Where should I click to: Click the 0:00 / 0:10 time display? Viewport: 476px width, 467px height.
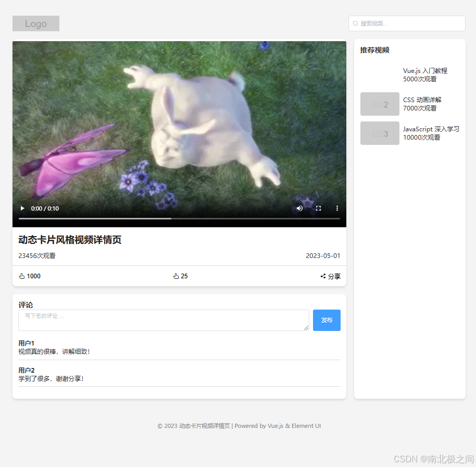(x=45, y=208)
